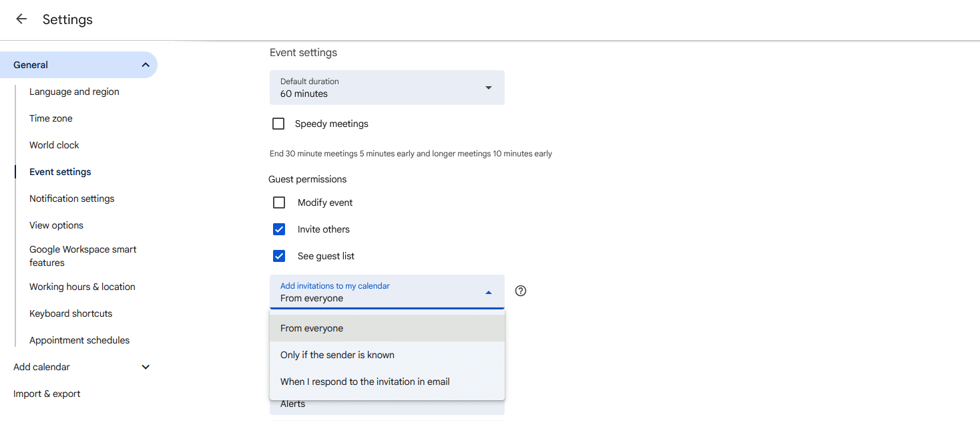Click the back arrow next to Settings
The height and width of the screenshot is (421, 980).
point(21,19)
